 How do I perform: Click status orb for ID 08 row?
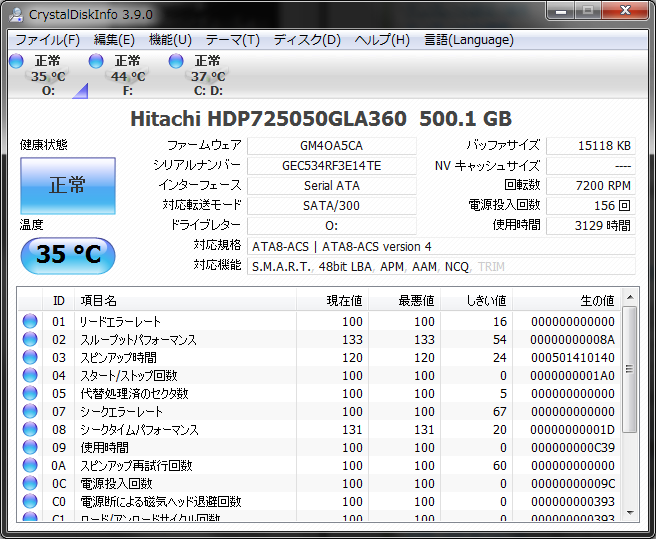30,429
